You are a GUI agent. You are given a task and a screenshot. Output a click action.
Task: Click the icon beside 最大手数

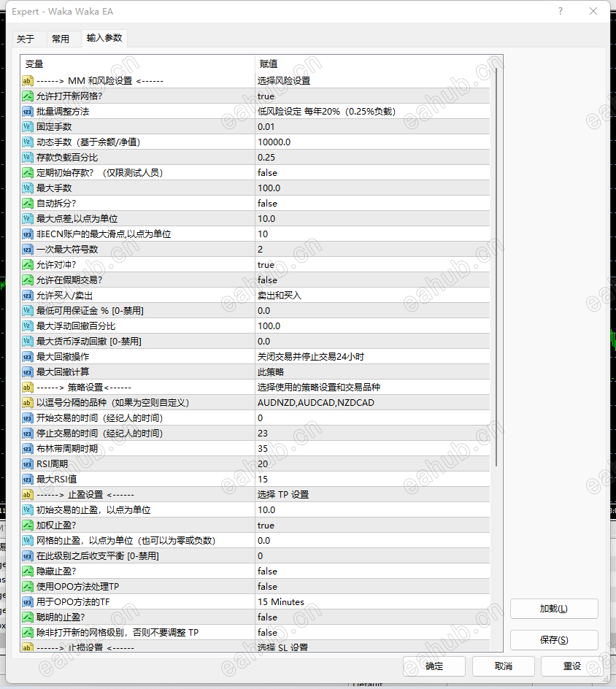pyautogui.click(x=27, y=188)
